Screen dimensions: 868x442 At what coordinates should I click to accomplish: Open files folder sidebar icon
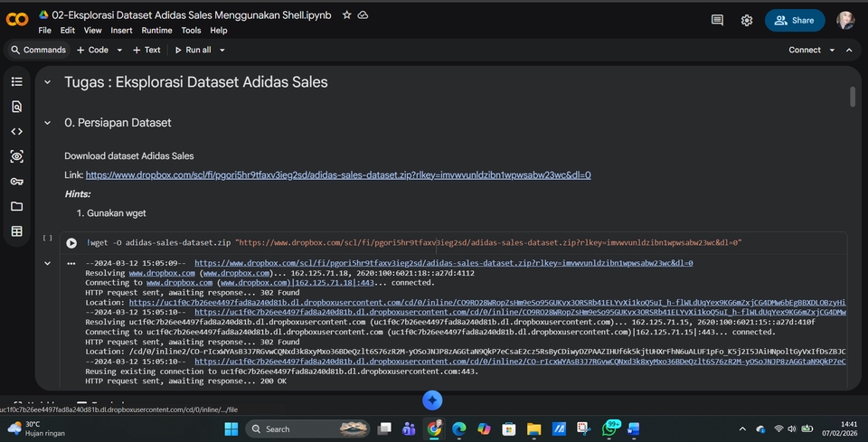[x=16, y=206]
